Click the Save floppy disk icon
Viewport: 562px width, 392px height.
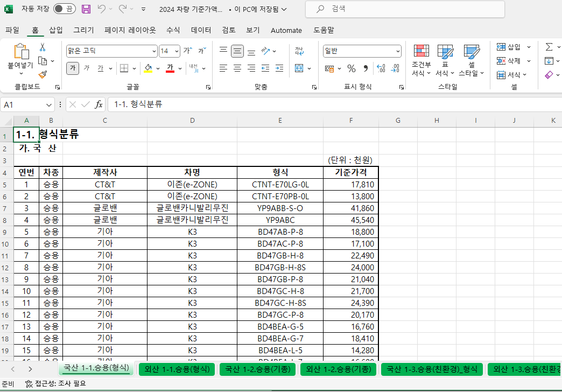(x=86, y=9)
